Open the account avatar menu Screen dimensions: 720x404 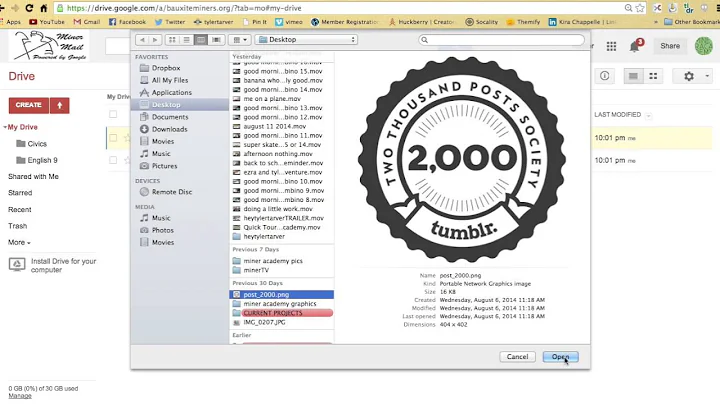click(x=703, y=46)
